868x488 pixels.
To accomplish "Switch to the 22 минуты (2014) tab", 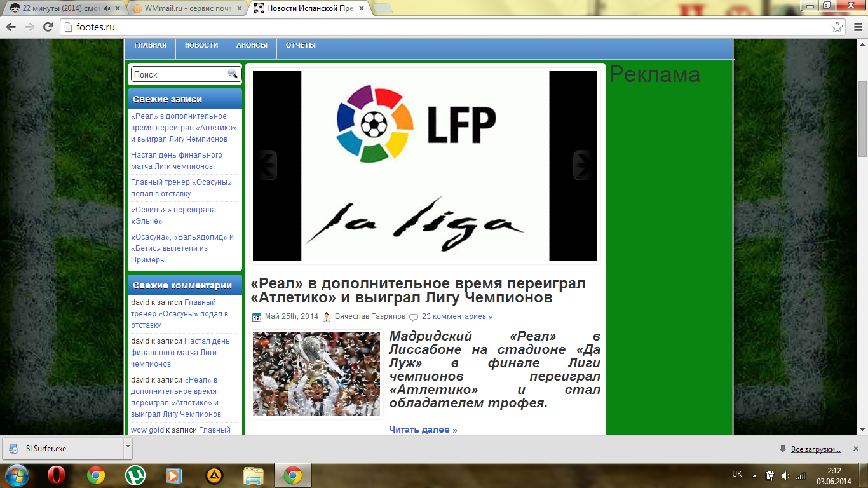I will click(62, 8).
